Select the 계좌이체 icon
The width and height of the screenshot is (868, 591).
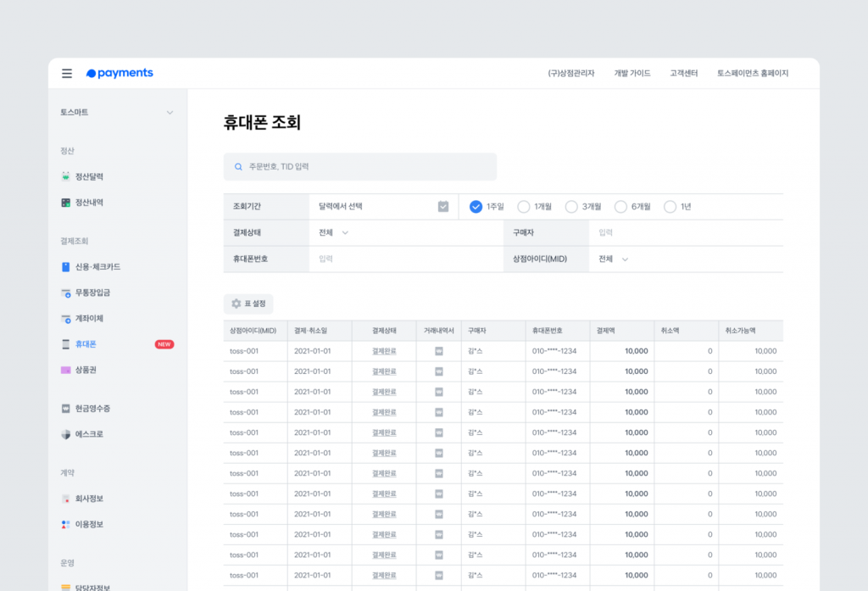(66, 319)
